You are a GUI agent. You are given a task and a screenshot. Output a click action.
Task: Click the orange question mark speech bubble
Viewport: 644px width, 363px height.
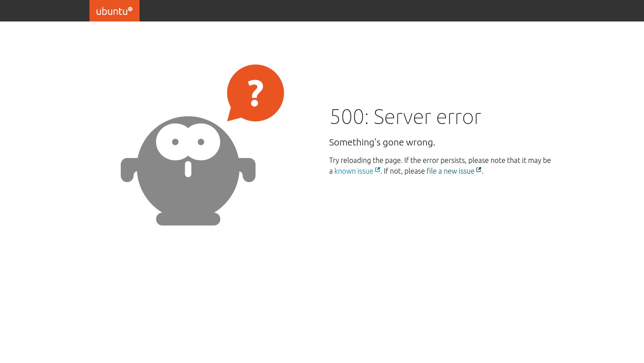click(x=255, y=93)
